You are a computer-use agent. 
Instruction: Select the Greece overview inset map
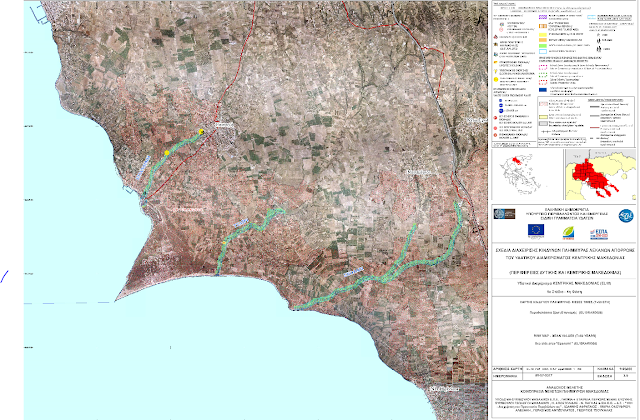click(x=526, y=174)
